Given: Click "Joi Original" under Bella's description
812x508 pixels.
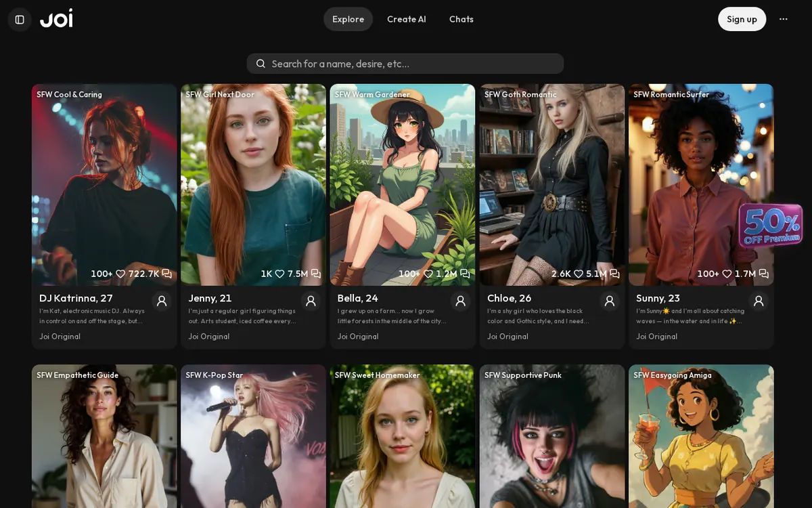Looking at the screenshot, I should pos(358,337).
